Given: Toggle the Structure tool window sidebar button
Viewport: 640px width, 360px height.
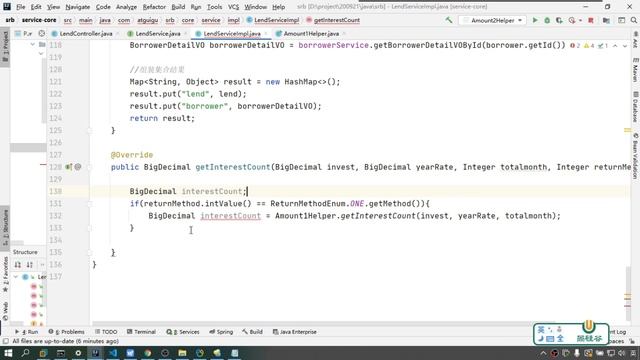Looking at the screenshot, I should pos(5,227).
